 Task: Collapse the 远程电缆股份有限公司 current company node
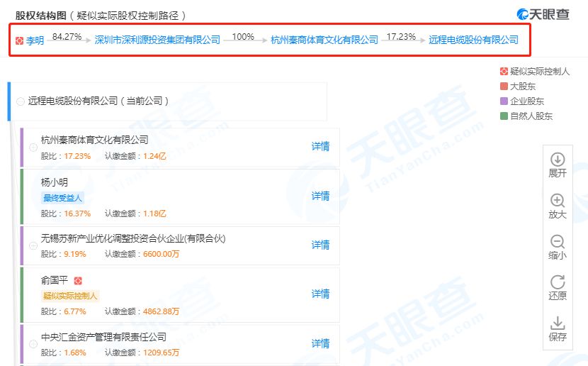pyautogui.click(x=21, y=101)
